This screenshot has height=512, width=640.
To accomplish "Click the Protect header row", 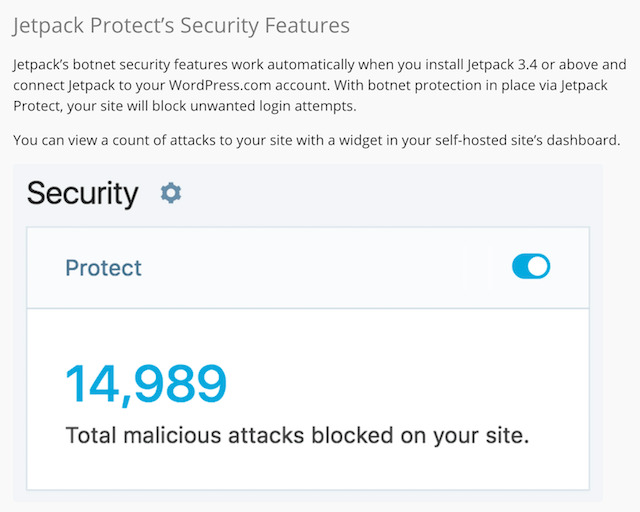I will [x=308, y=268].
